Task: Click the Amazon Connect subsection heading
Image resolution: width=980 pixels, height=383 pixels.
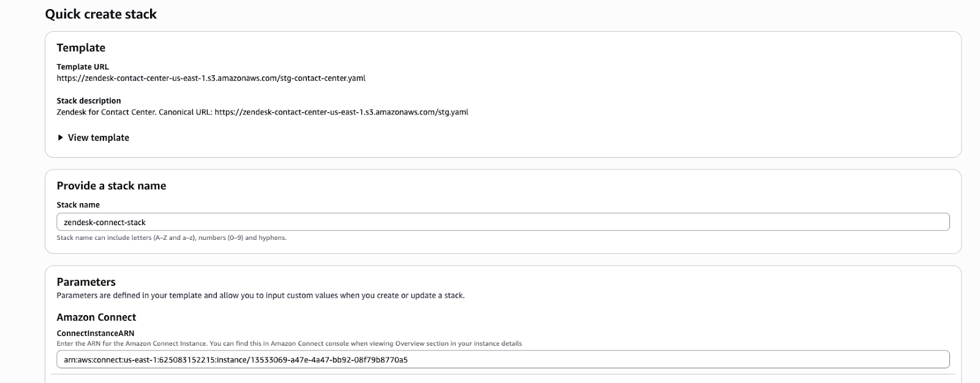Action: pyautogui.click(x=96, y=318)
